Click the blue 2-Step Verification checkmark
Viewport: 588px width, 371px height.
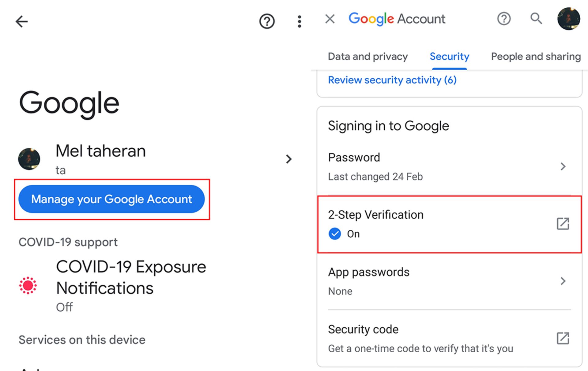(x=335, y=234)
